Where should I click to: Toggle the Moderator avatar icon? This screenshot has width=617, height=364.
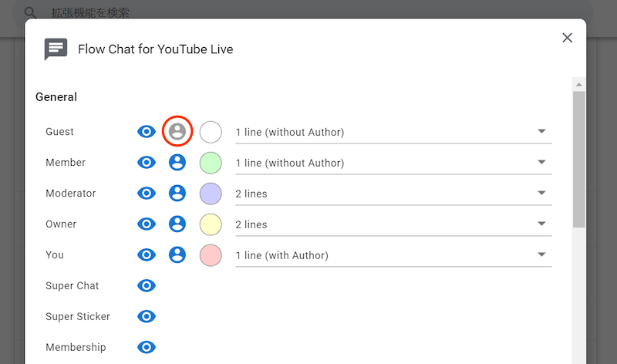click(x=177, y=194)
